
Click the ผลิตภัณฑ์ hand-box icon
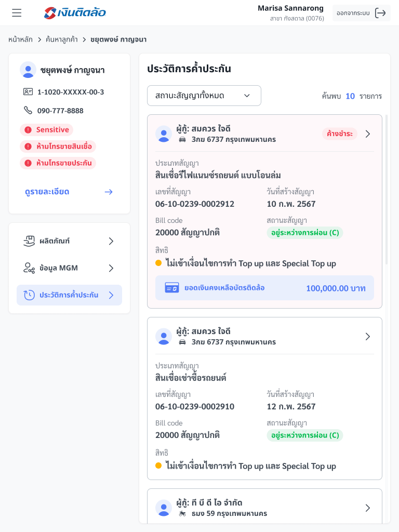point(29,241)
